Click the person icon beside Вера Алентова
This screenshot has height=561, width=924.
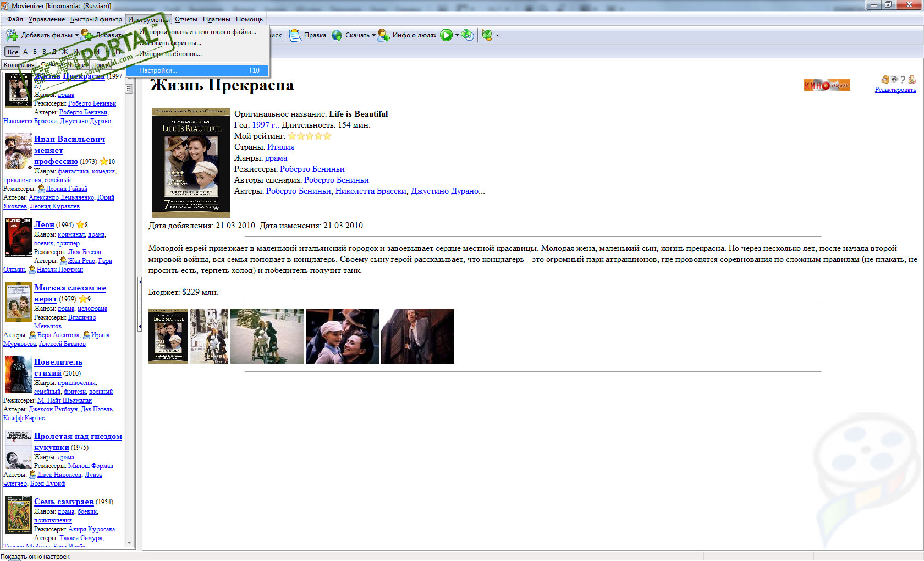[32, 335]
